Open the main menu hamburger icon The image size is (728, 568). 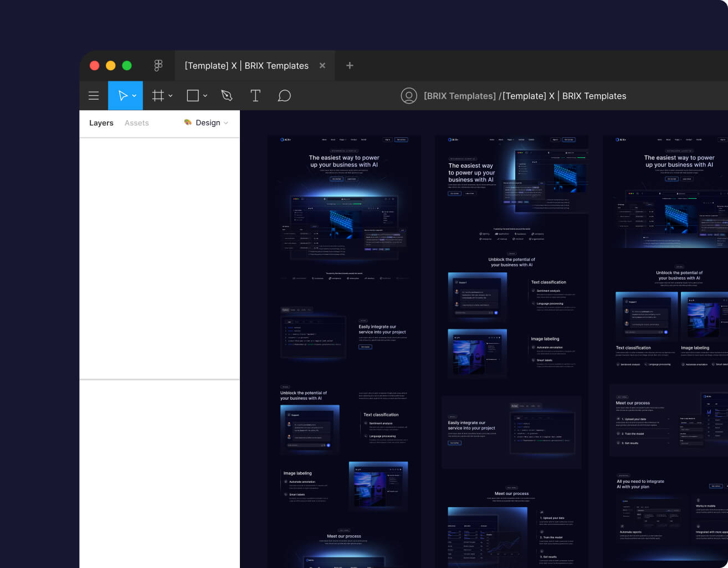point(94,95)
